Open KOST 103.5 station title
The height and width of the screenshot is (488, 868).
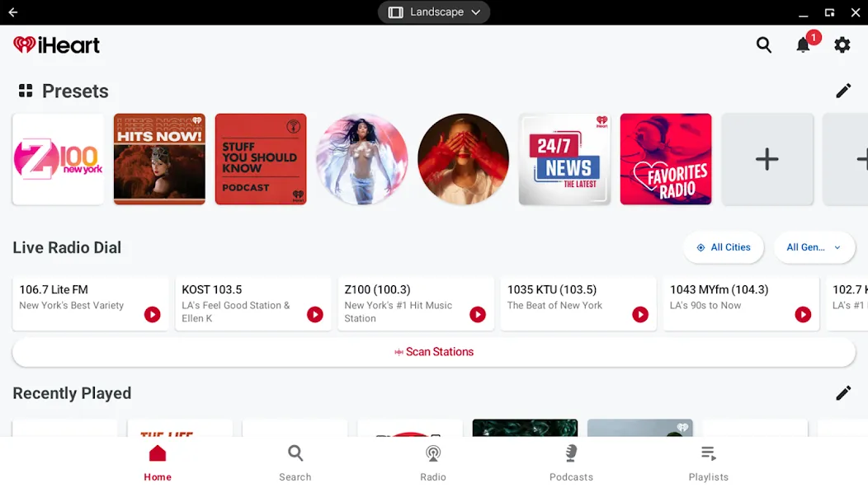click(212, 289)
